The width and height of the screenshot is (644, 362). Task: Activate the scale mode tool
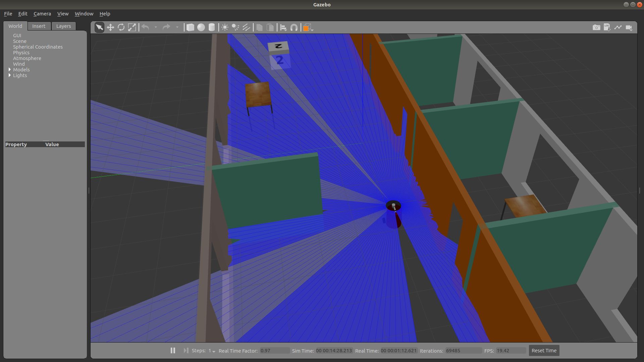pos(132,27)
